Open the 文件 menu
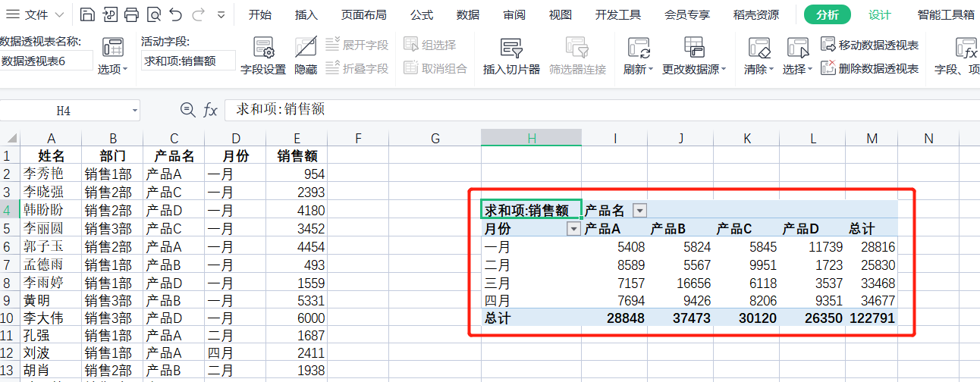 35,14
